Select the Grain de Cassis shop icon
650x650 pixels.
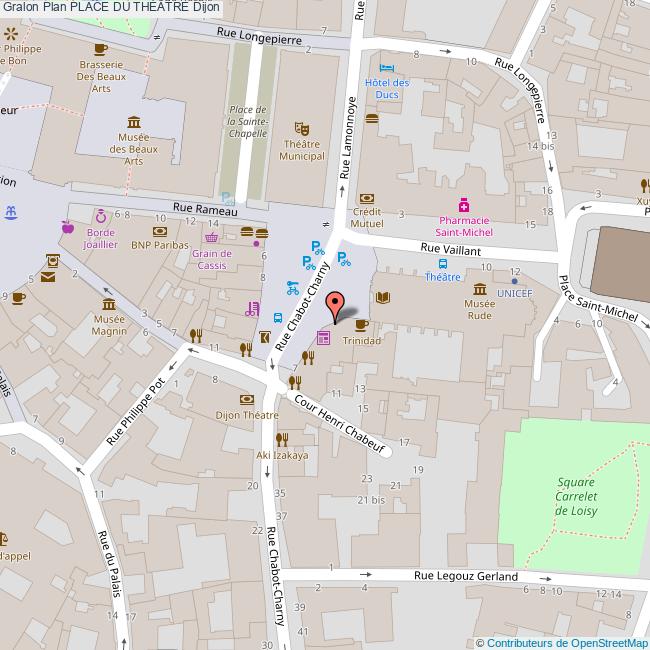[212, 238]
